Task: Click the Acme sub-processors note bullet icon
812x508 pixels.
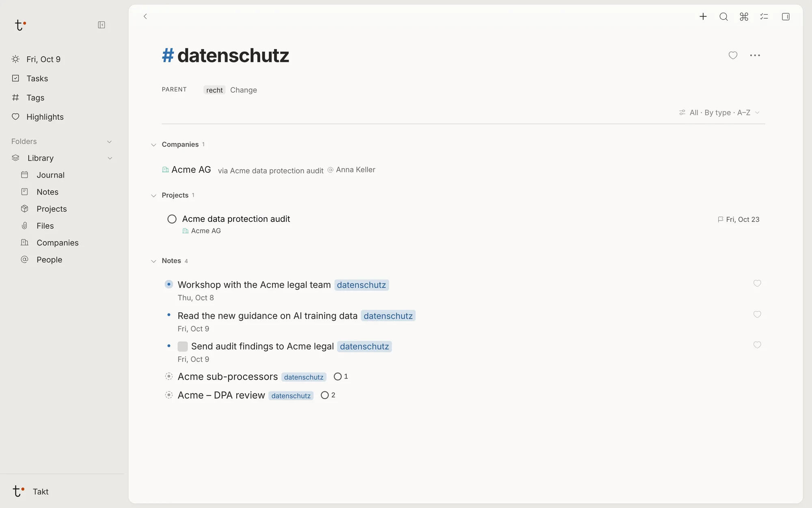Action: (x=169, y=376)
